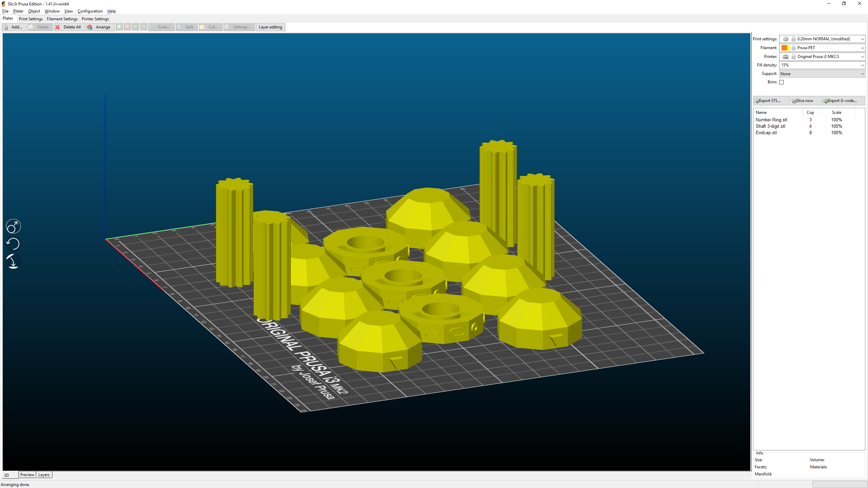Click the red minus remove-copy icon
Image resolution: width=868 pixels, height=488 pixels.
pyautogui.click(x=127, y=27)
